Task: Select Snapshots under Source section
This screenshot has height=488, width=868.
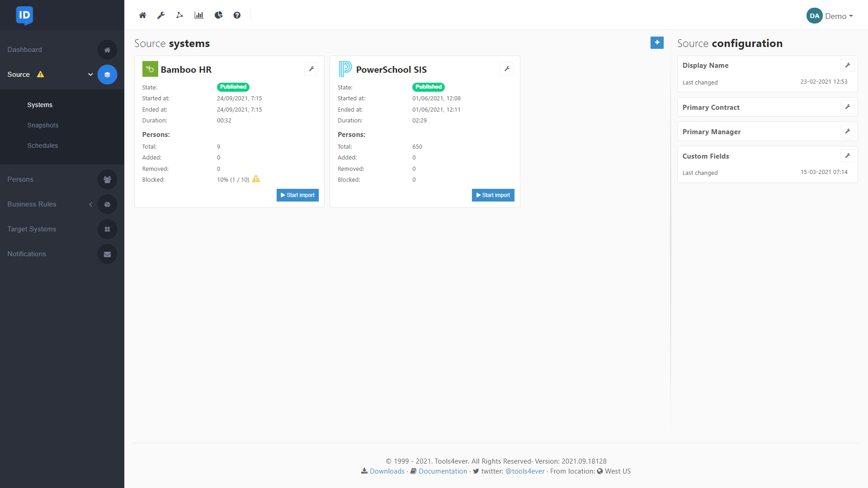Action: point(42,125)
